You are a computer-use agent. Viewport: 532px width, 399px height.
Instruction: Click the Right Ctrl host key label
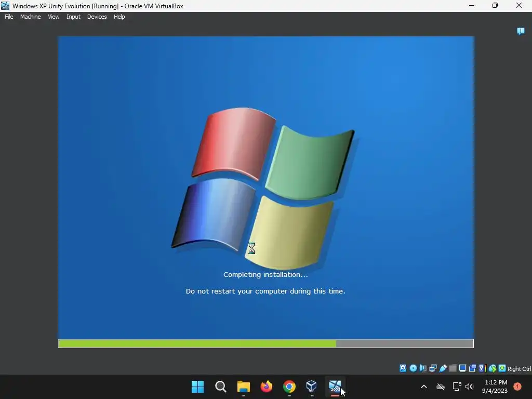pyautogui.click(x=520, y=369)
